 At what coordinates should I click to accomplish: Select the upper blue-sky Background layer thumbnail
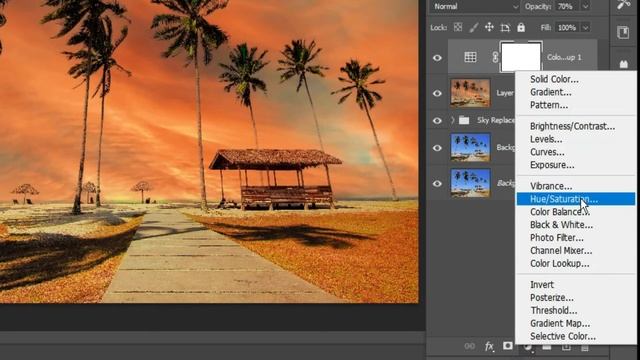pyautogui.click(x=470, y=147)
